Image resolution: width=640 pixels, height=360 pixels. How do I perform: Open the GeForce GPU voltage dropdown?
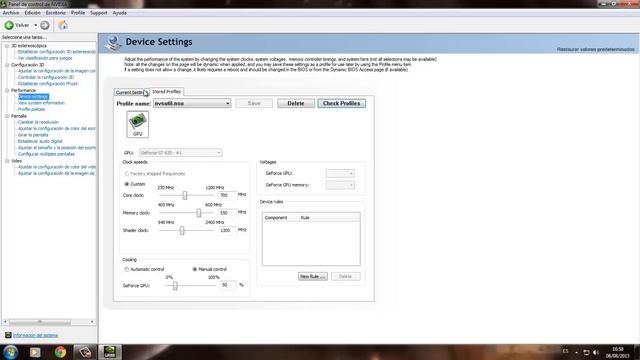pos(340,173)
